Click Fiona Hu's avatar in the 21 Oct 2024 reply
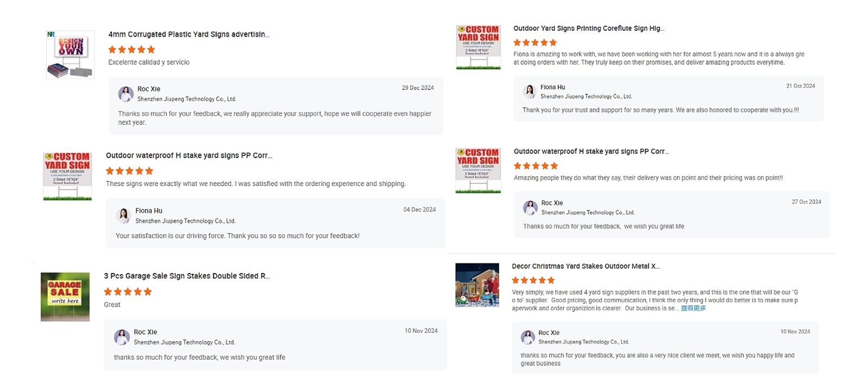 tap(529, 92)
